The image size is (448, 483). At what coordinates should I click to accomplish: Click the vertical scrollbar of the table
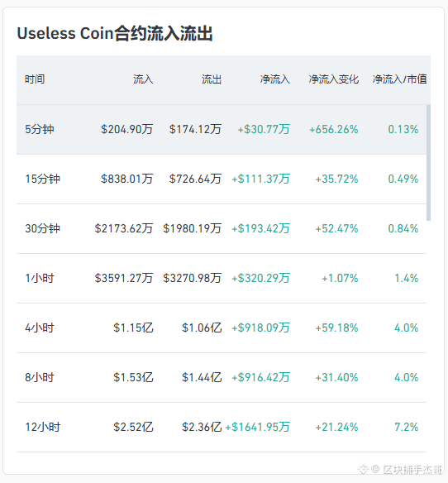click(x=428, y=163)
